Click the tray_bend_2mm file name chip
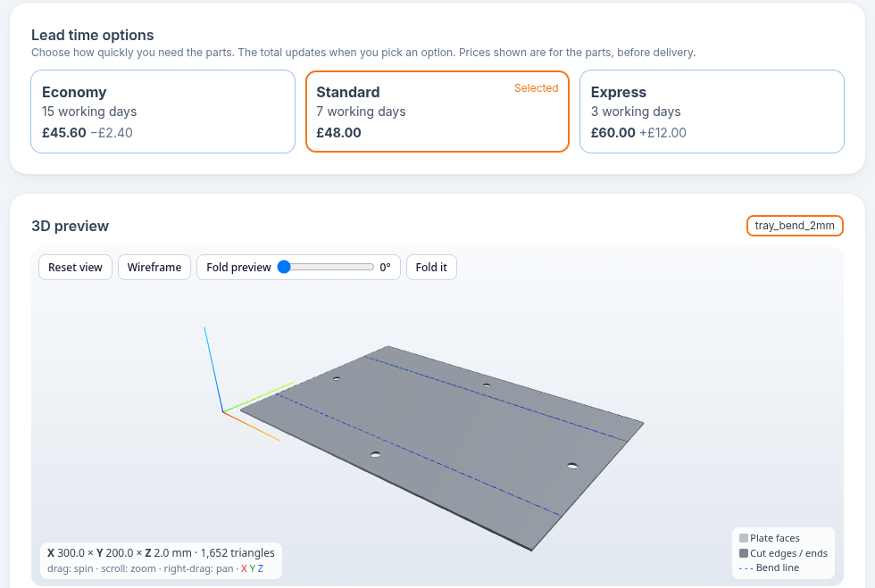Screen dimensions: 875x588 [795, 226]
